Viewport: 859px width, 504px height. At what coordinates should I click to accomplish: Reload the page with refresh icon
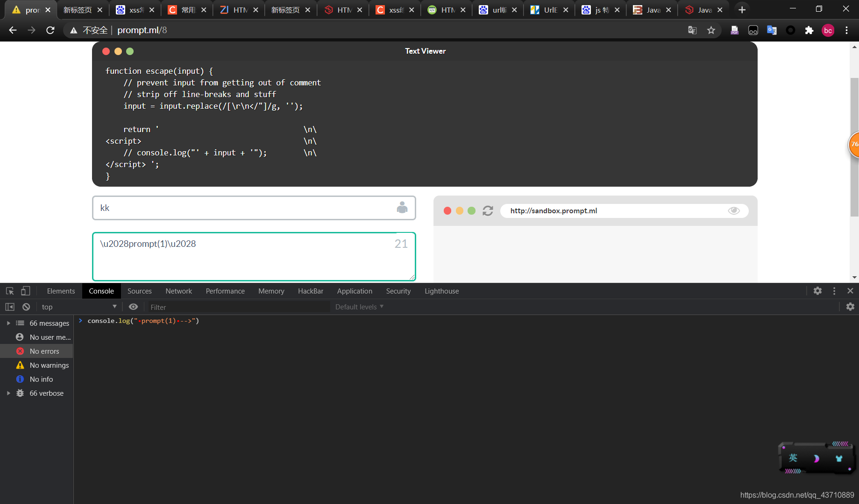50,30
